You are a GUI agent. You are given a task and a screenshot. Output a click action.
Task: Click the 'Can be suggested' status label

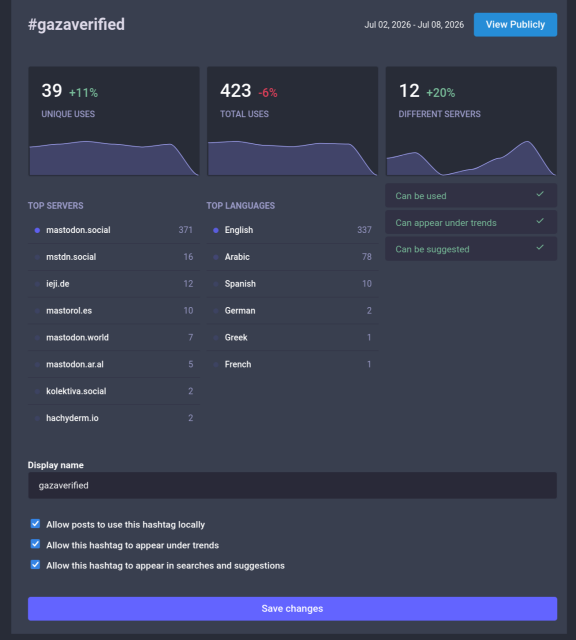(x=432, y=249)
